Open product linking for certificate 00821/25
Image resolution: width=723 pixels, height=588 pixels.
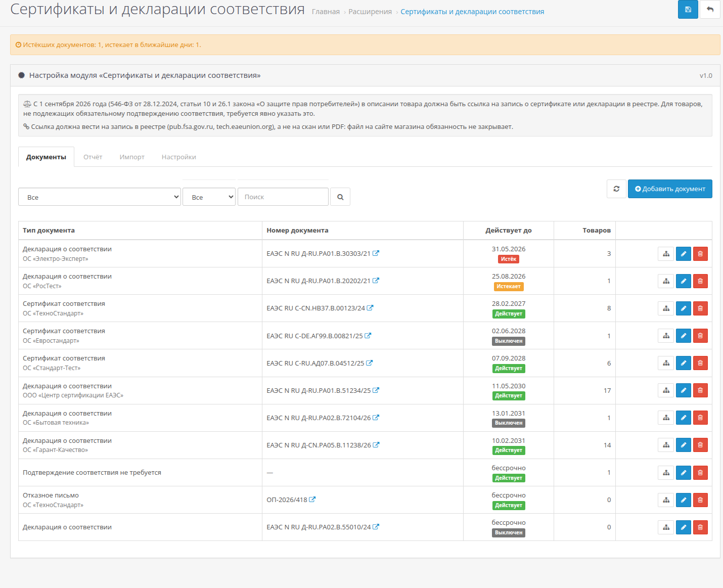666,336
